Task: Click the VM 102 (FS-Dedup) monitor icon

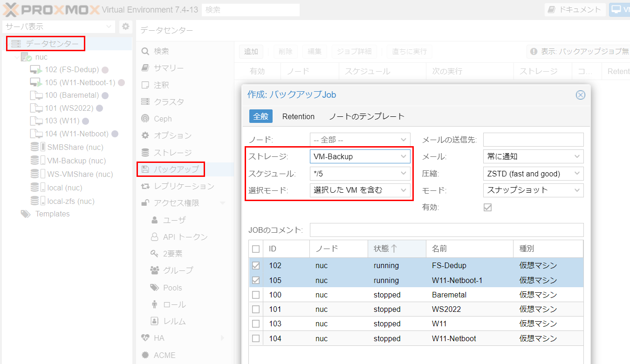Action: coord(36,70)
